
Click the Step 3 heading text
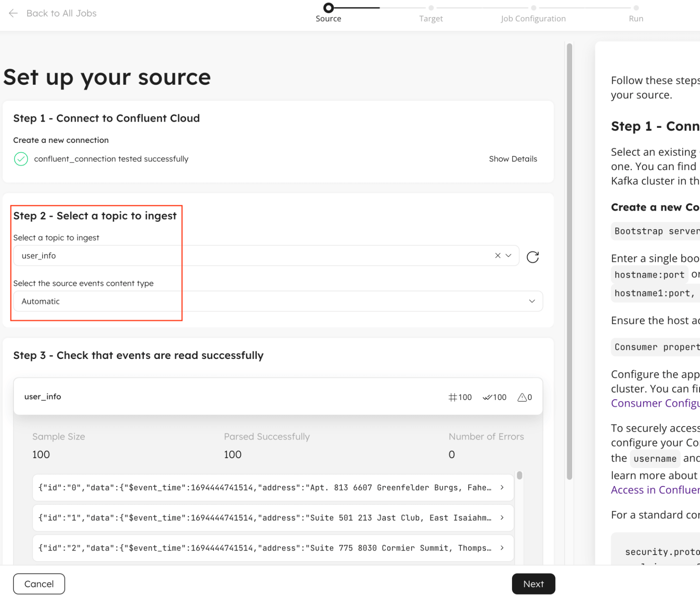138,355
